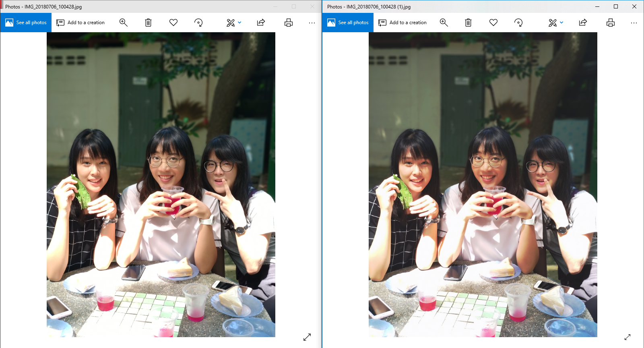Click the brighter photo in right window
Screen dimensions: 644x348
483,184
